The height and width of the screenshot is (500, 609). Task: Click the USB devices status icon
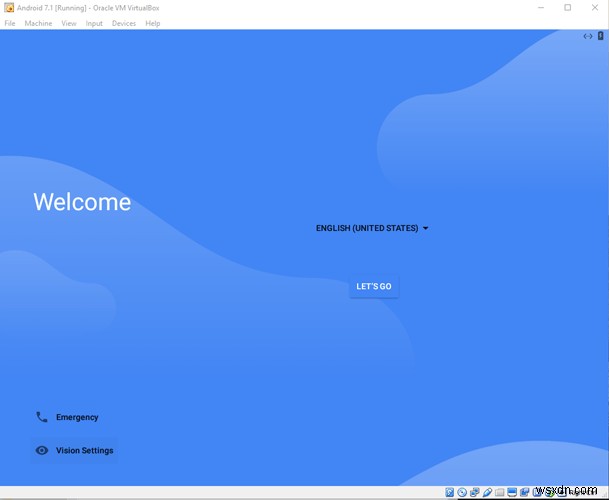487,492
